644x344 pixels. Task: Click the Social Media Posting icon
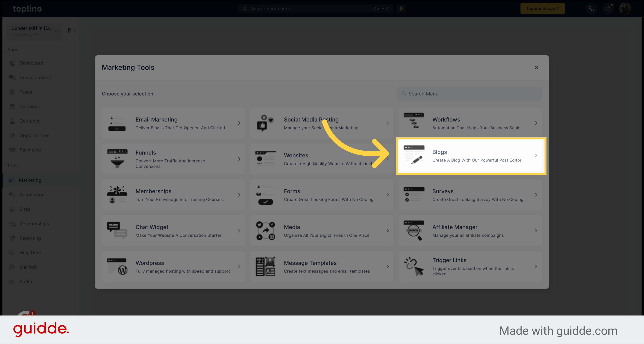pyautogui.click(x=266, y=123)
